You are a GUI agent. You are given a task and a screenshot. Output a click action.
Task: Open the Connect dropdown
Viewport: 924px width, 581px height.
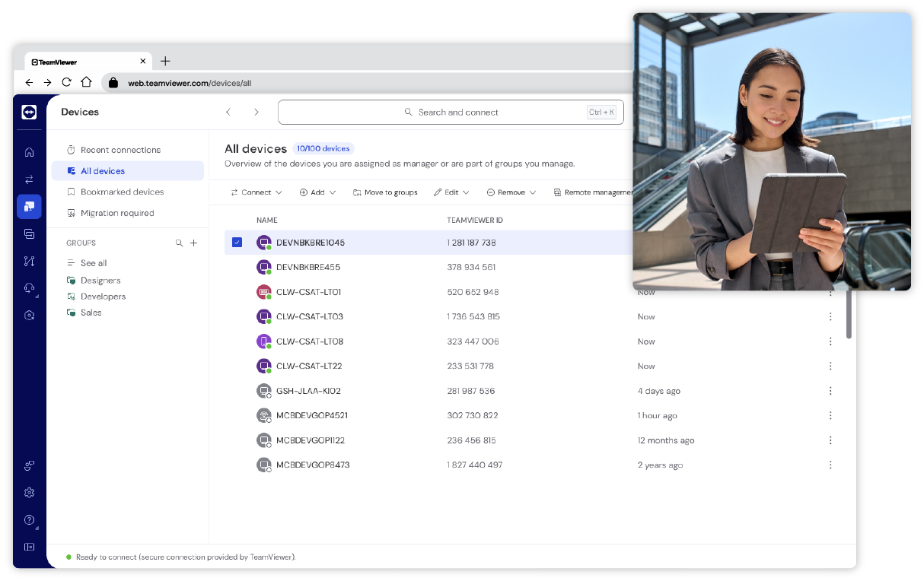pos(256,192)
